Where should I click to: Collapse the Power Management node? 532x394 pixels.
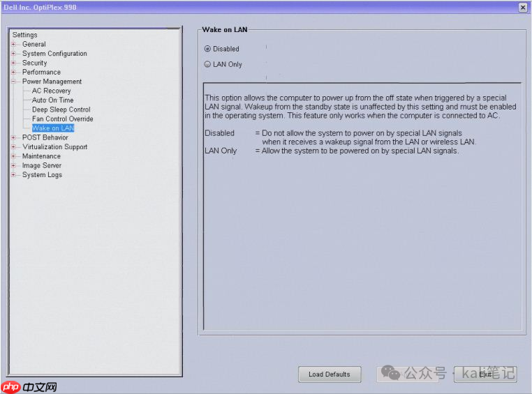13,82
